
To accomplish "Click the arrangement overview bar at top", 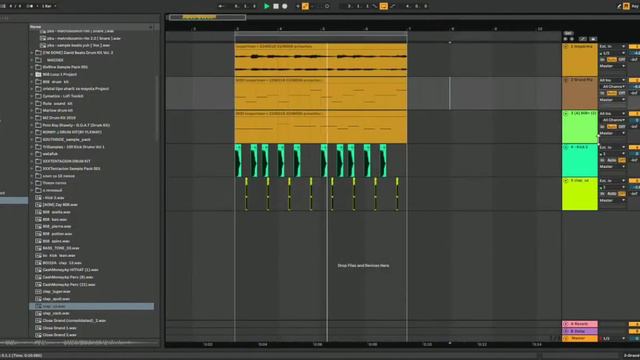I will pos(207,18).
